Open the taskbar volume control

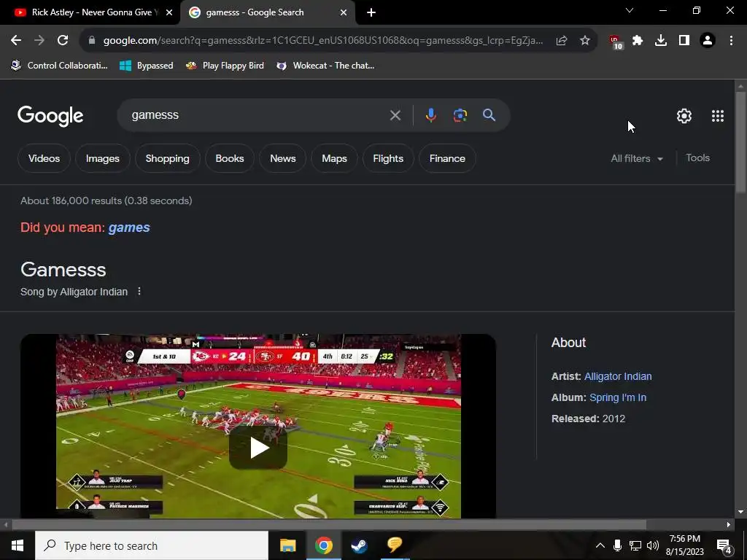click(653, 545)
